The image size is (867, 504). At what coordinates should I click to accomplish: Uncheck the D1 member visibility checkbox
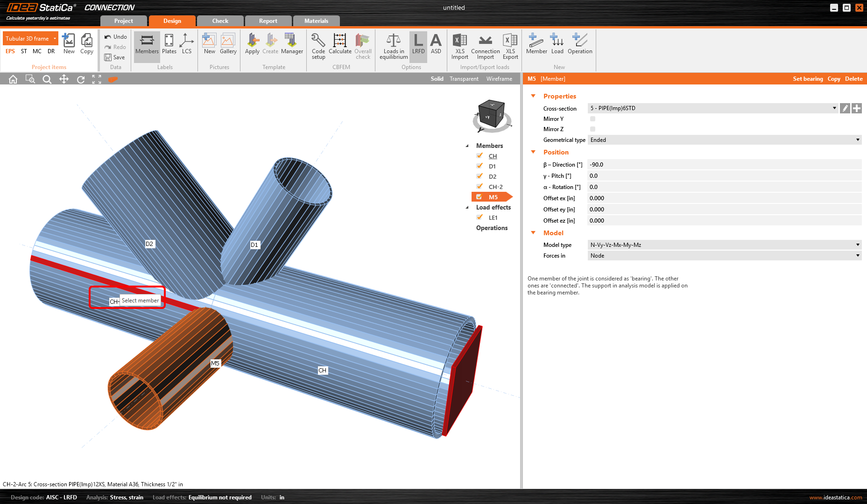coord(479,166)
